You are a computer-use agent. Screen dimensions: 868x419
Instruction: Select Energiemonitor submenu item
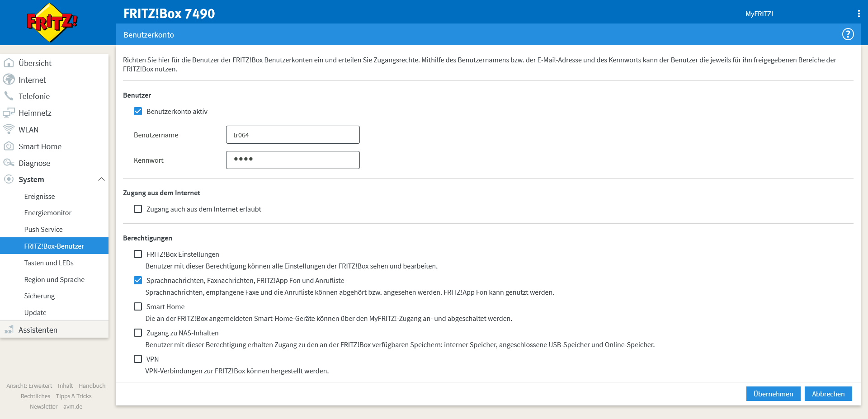(54, 212)
